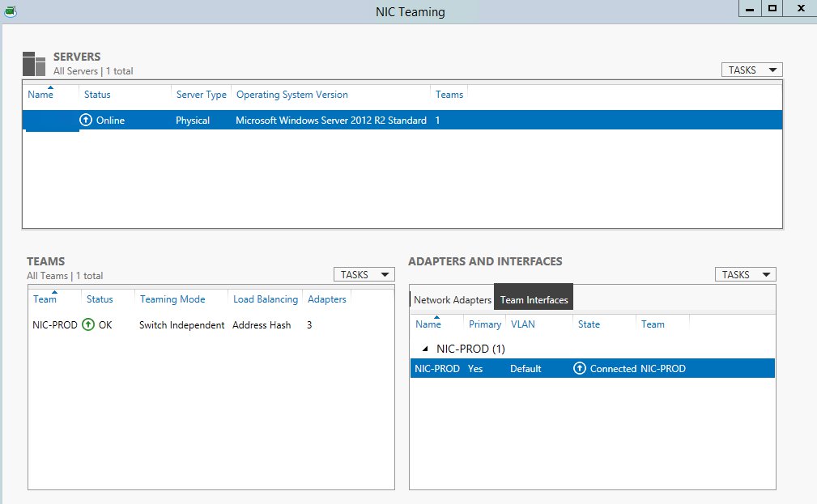
Task: Click 'Microsoft Windows Server 2012 R2 Standard' cell
Action: point(331,121)
